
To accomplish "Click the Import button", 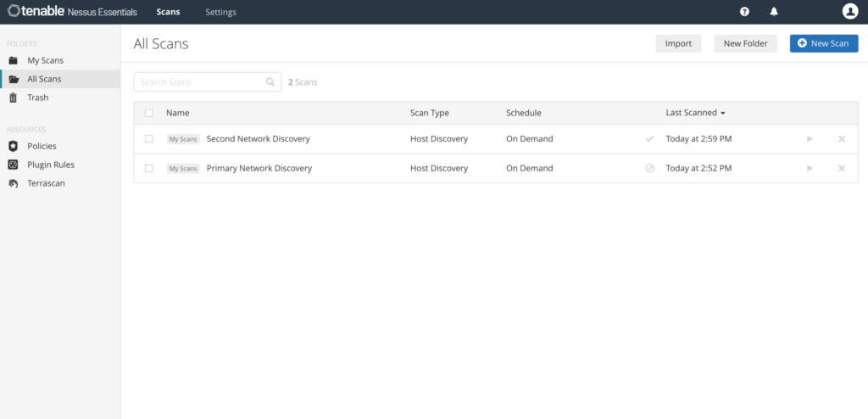I will 679,44.
